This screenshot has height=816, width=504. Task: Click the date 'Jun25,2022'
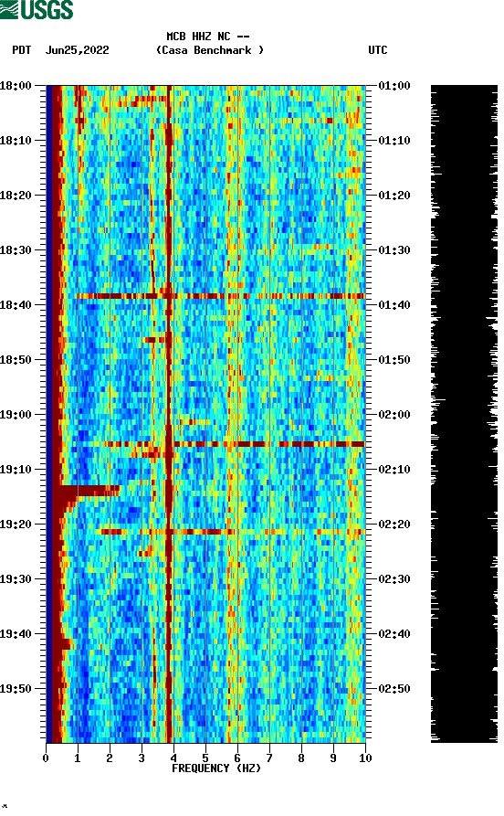click(x=77, y=50)
